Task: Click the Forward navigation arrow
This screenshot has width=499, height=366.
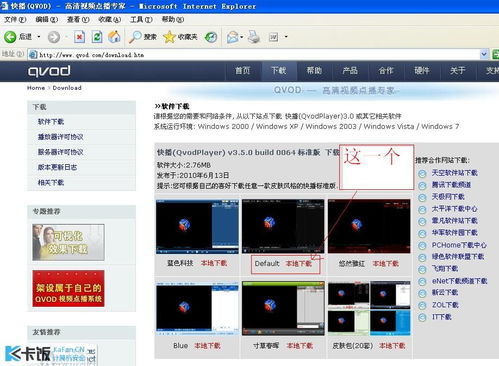Action: tap(54, 37)
